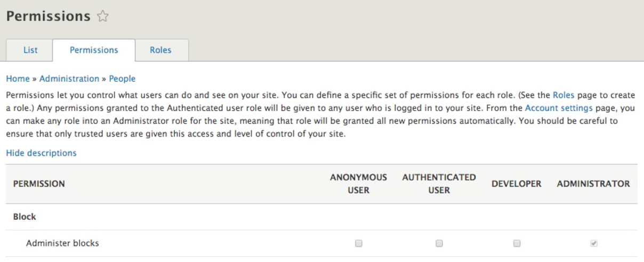Switch to the List tab
This screenshot has width=644, height=262.
pyautogui.click(x=30, y=50)
